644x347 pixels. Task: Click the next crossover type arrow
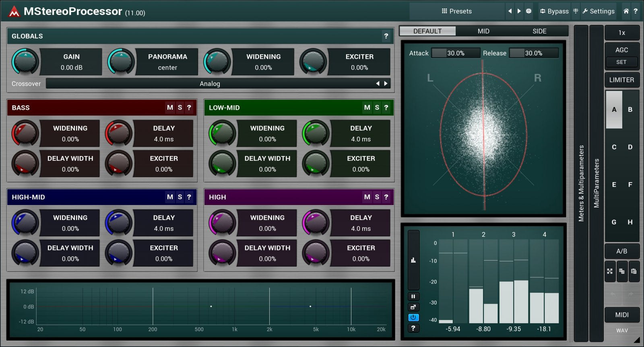click(386, 84)
